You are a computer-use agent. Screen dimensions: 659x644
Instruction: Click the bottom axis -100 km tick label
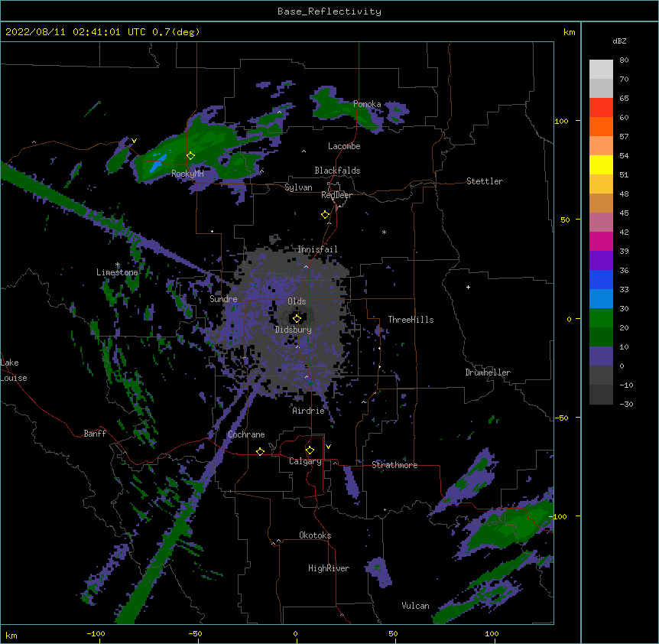96,633
